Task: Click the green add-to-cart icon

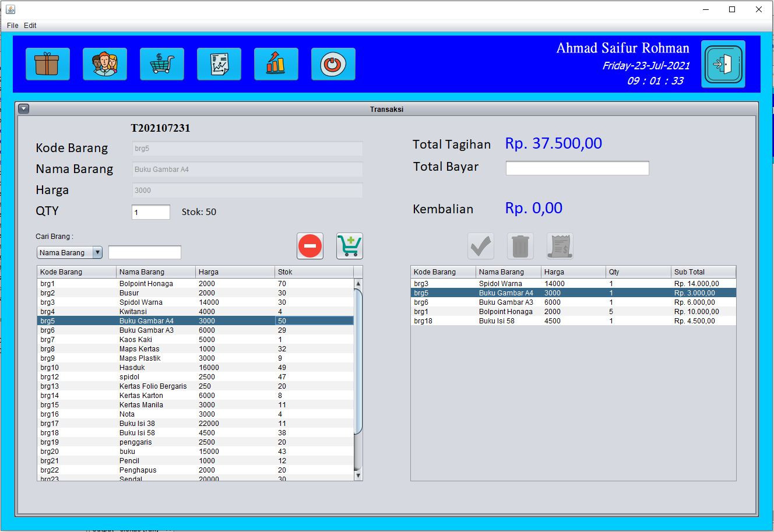Action: point(349,246)
